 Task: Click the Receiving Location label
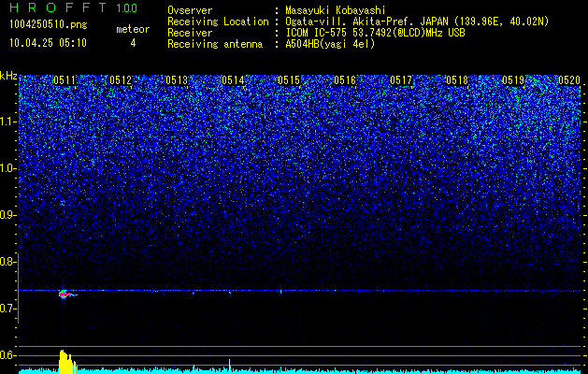click(x=218, y=22)
